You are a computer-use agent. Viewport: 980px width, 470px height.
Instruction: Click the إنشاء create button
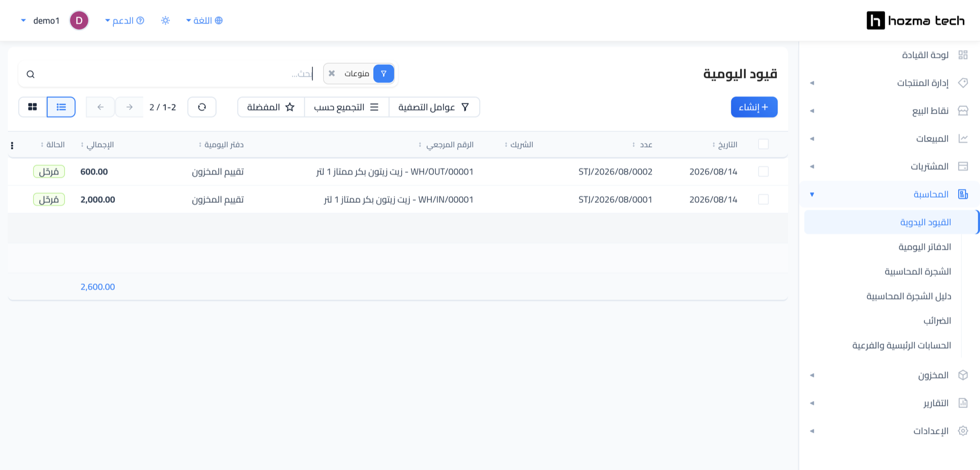point(754,107)
